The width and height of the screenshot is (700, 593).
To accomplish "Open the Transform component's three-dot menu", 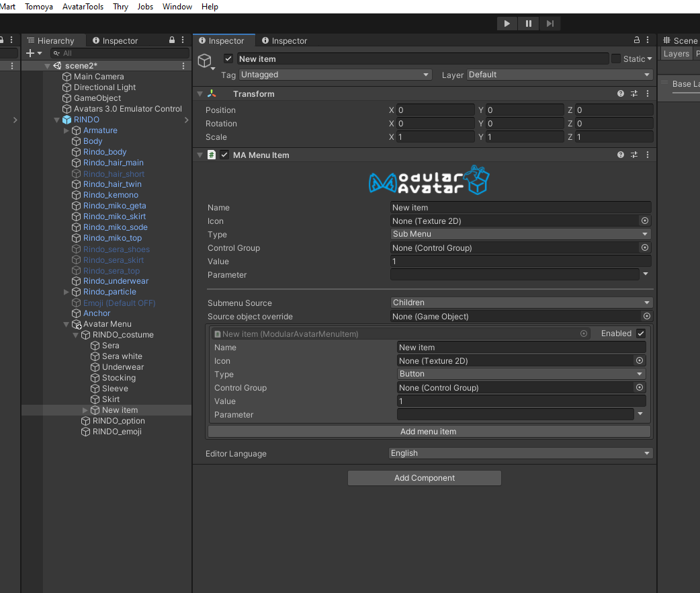I will pyautogui.click(x=648, y=93).
